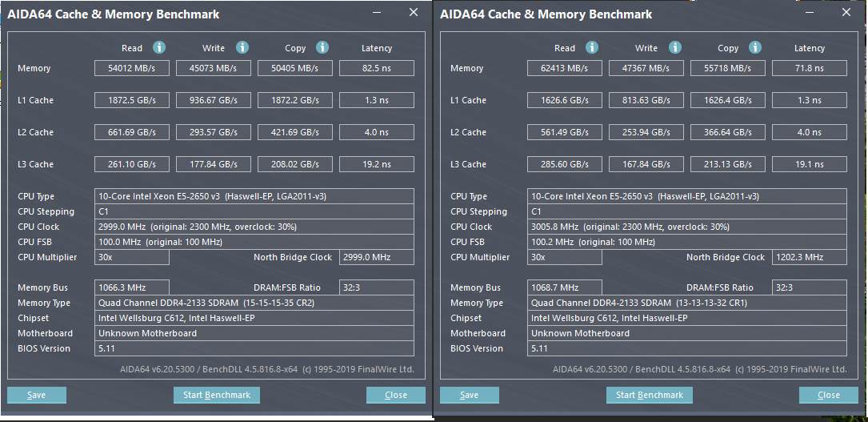Click the Write info icon in left window
This screenshot has height=422, width=868.
pos(242,48)
